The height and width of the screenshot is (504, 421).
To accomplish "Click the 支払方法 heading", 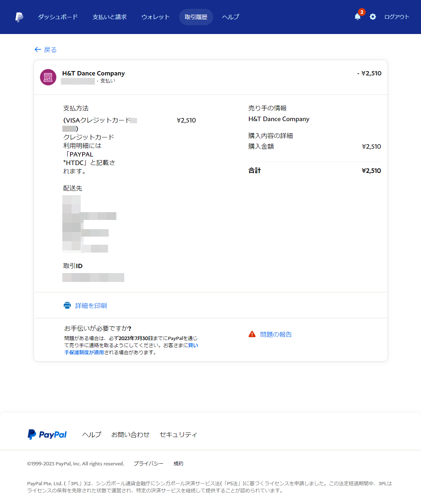I will tap(76, 108).
